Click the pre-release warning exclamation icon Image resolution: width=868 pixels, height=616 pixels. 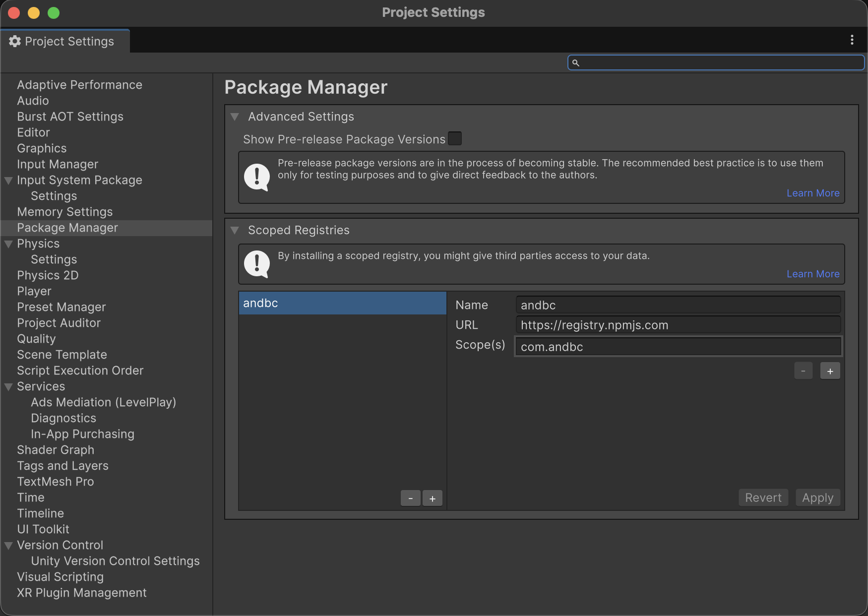coord(257,177)
